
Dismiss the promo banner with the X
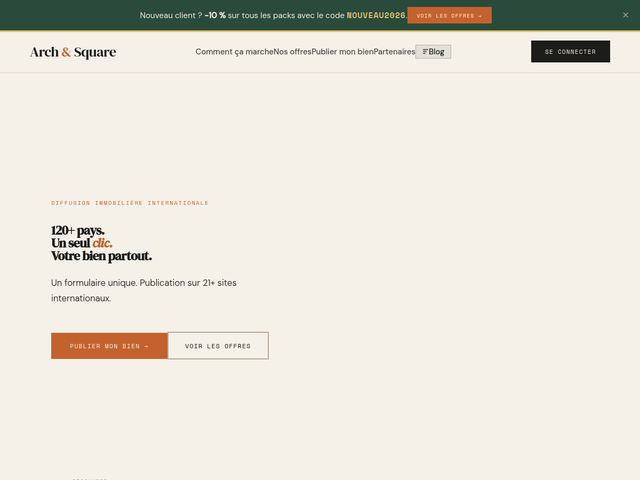coord(625,15)
